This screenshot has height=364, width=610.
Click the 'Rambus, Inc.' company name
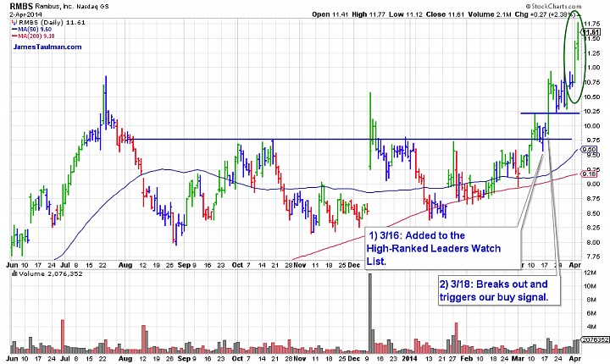point(54,6)
